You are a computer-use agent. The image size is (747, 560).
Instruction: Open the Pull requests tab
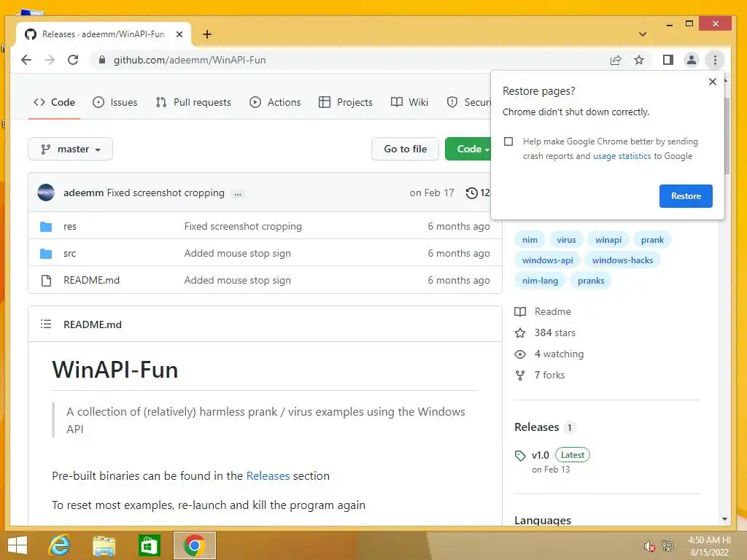click(x=193, y=102)
